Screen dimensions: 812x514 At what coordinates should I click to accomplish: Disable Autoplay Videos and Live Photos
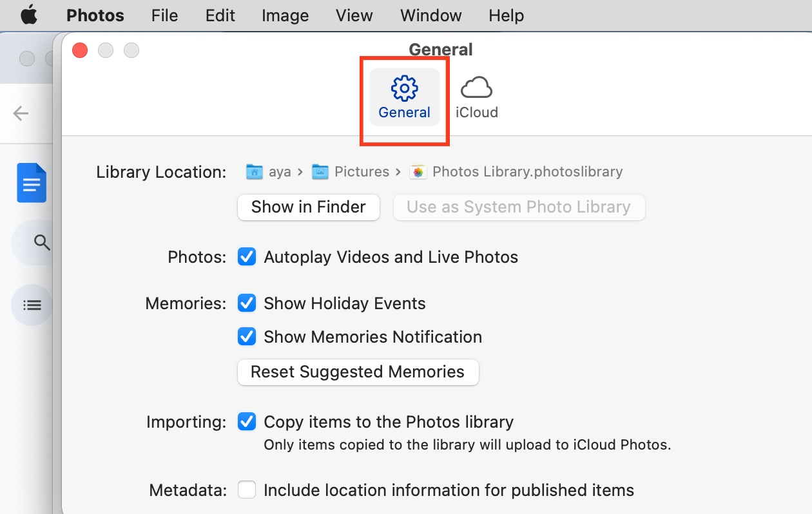click(x=247, y=256)
